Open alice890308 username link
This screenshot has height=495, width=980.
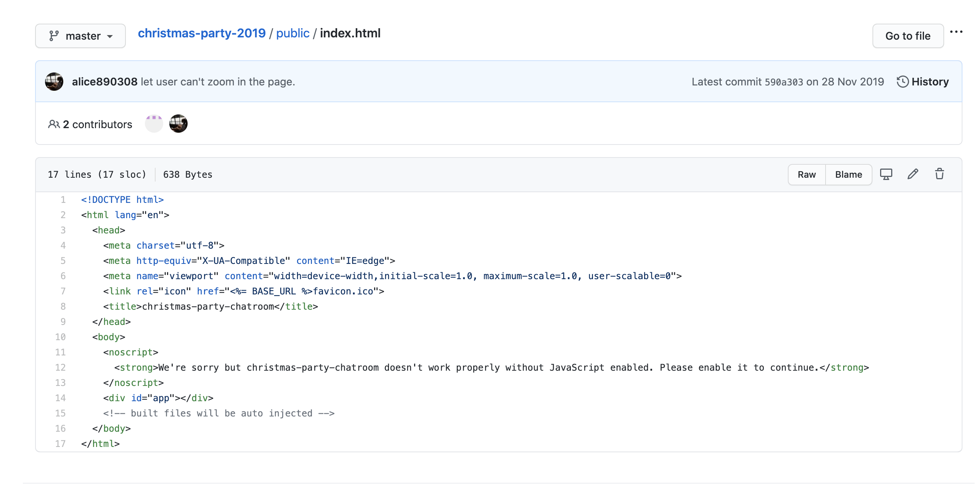click(104, 82)
